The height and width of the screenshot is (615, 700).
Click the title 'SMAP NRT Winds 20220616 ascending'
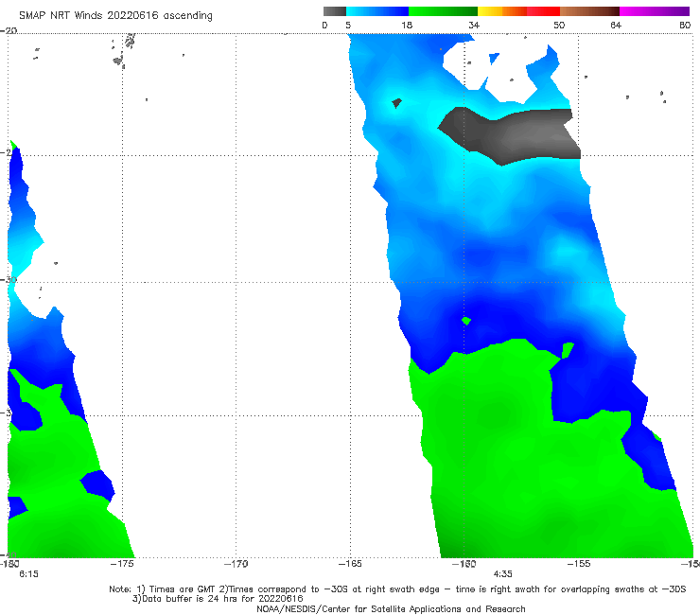coord(115,15)
